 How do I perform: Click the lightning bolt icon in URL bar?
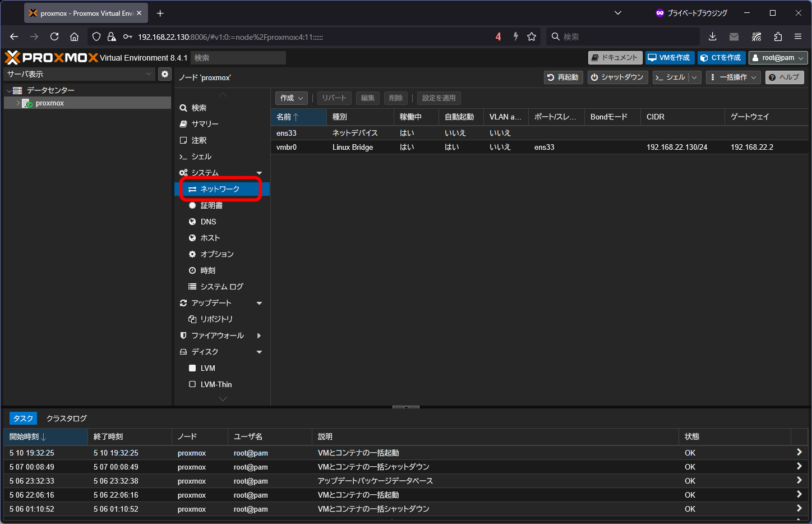pyautogui.click(x=515, y=36)
